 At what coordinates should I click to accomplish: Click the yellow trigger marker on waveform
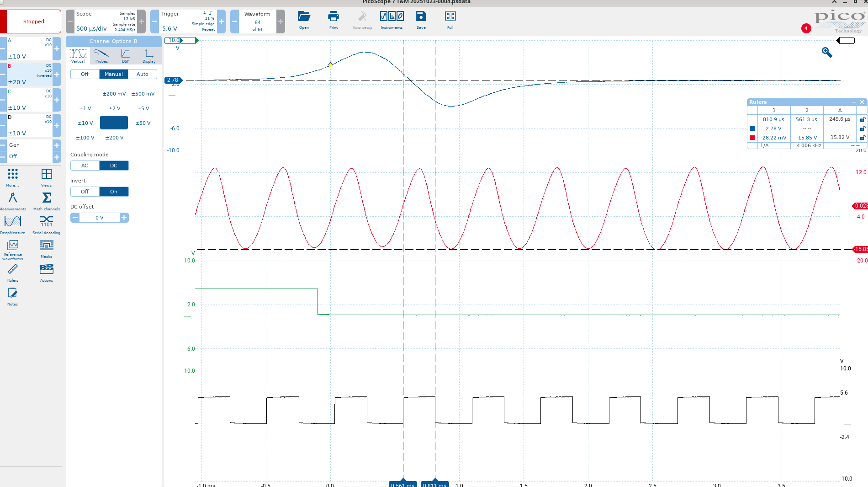(x=330, y=65)
